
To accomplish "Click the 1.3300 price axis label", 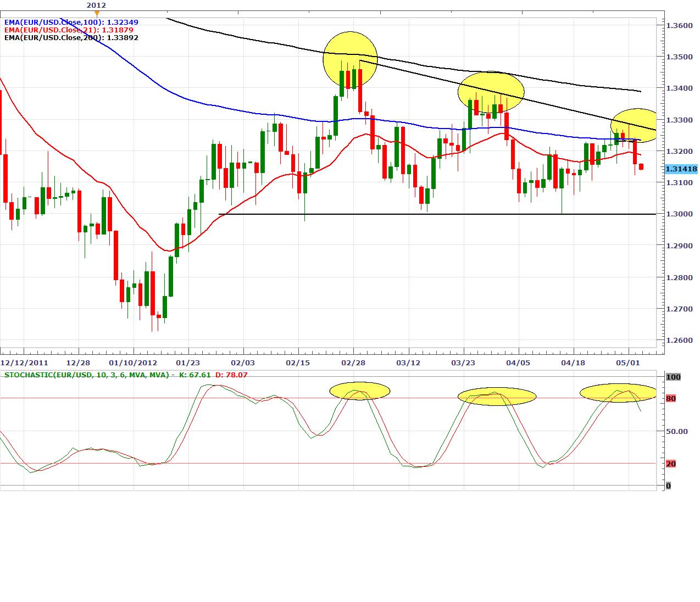I will 679,120.
